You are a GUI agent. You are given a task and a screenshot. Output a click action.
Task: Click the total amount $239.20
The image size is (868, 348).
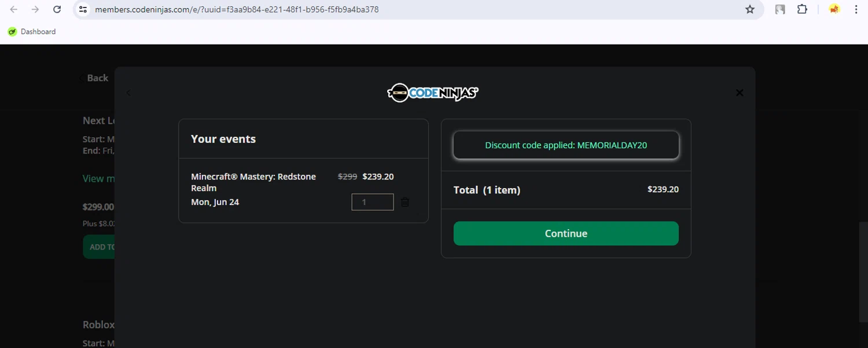pos(663,189)
